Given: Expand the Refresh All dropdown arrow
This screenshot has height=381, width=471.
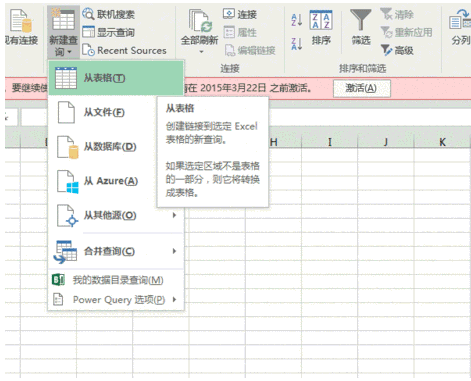Looking at the screenshot, I should [201, 52].
